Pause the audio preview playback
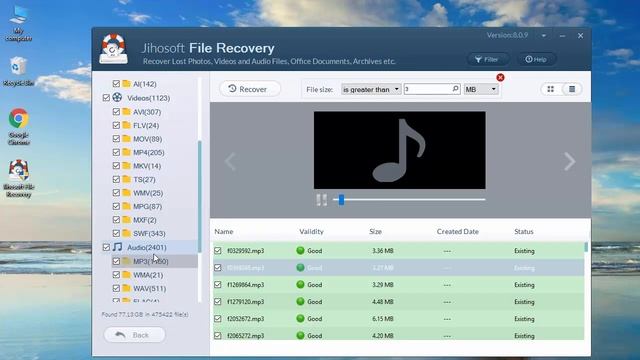Screen dimensions: 640x360 point(322,200)
